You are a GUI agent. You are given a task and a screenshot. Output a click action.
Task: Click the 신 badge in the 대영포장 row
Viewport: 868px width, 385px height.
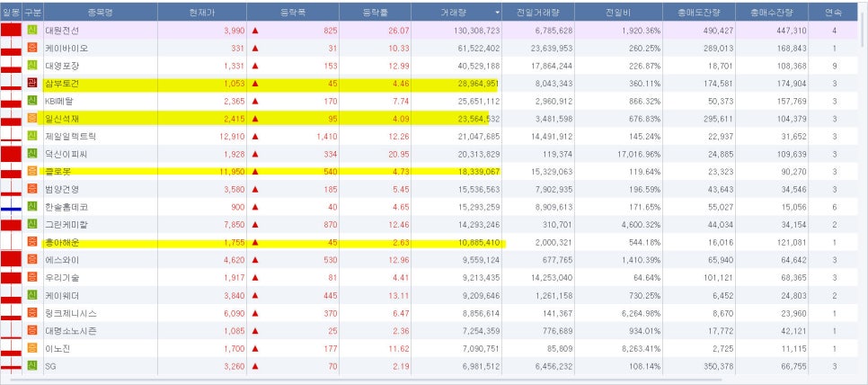coord(32,66)
